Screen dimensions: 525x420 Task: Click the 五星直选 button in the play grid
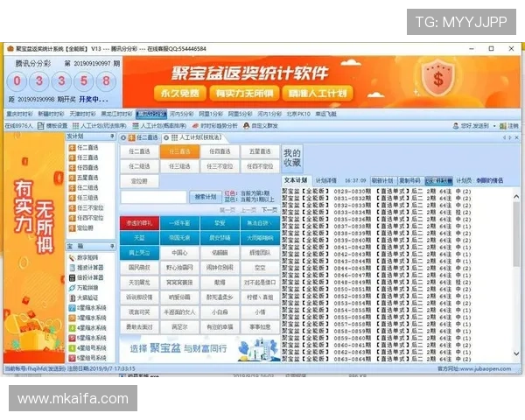(260, 151)
